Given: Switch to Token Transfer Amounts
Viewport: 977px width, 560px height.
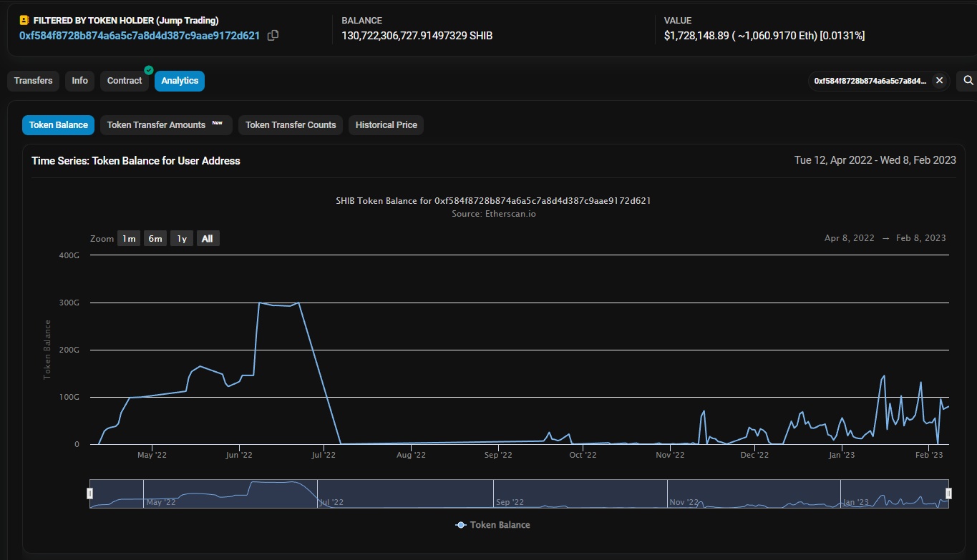Looking at the screenshot, I should coord(166,125).
